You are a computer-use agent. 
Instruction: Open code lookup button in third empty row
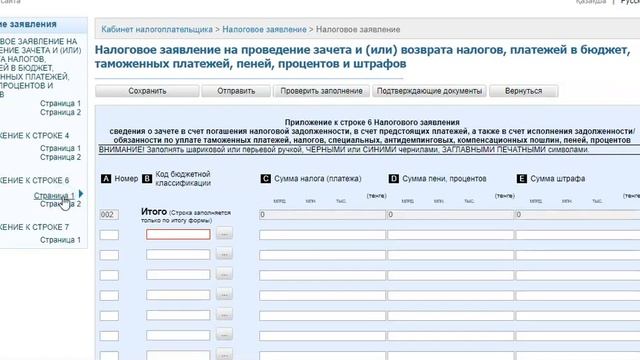click(x=224, y=274)
